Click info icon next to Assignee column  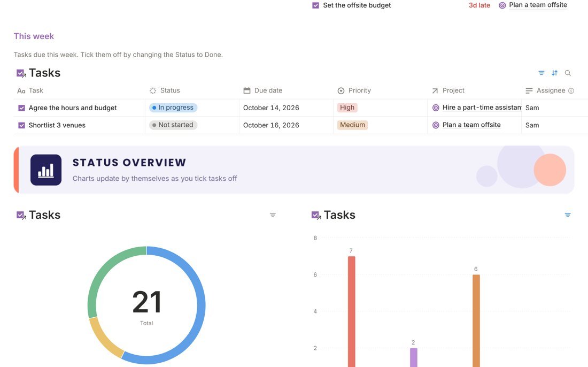point(571,91)
